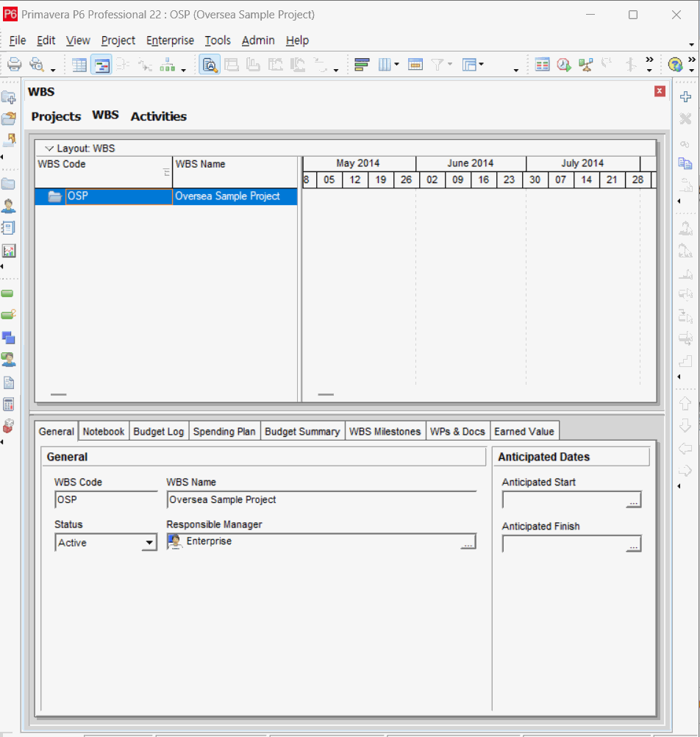The image size is (700, 737).
Task: Click the Level Resources icon
Action: click(585, 65)
